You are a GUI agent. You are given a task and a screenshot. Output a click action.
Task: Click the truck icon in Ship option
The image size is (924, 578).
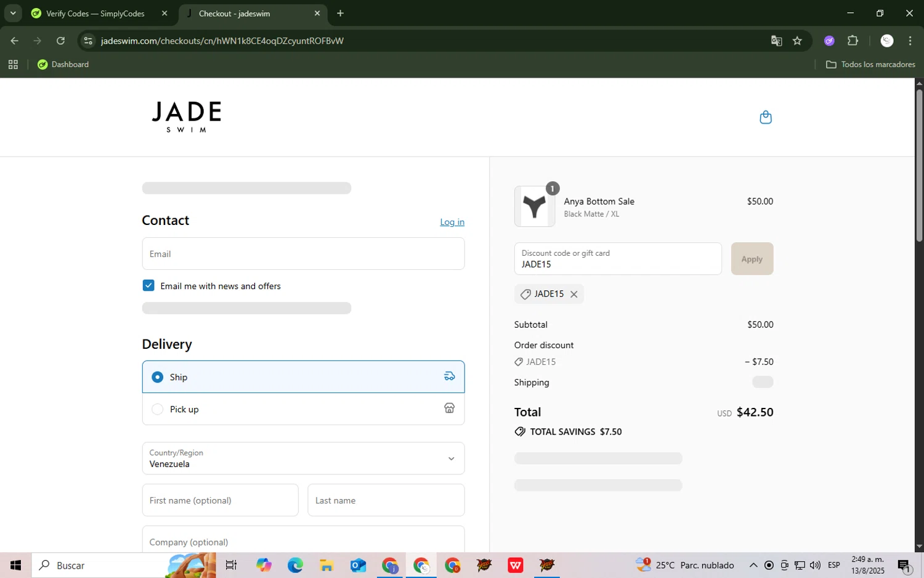450,377
